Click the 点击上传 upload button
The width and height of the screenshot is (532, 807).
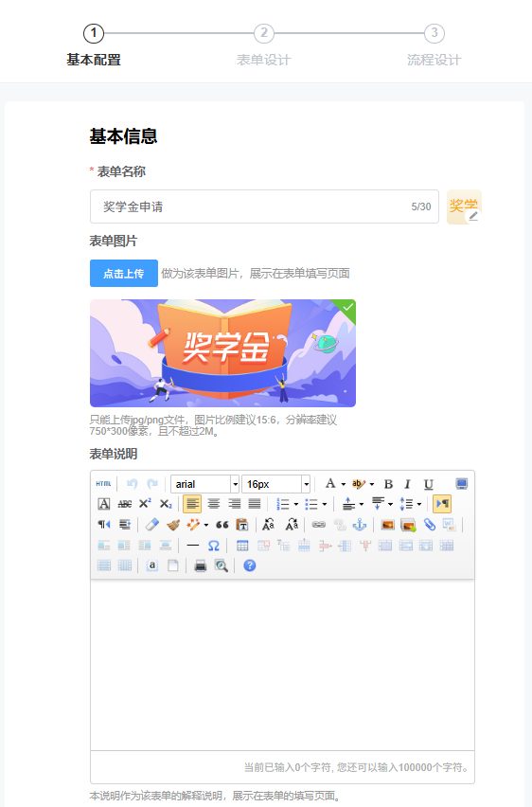[x=123, y=274]
